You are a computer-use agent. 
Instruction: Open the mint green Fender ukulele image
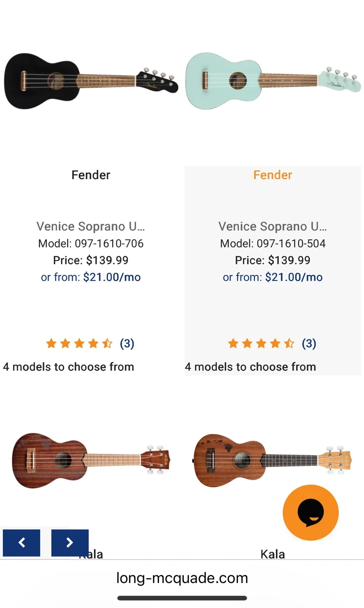pos(273,81)
